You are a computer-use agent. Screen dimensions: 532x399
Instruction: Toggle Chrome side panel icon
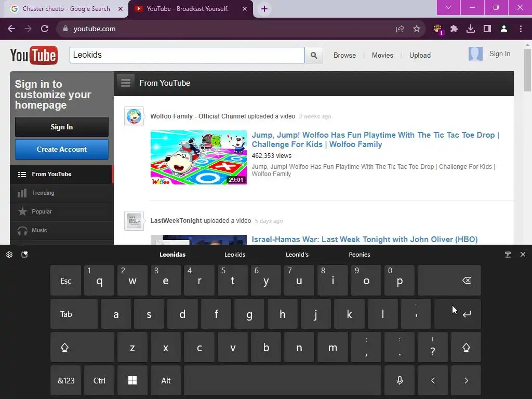click(487, 29)
